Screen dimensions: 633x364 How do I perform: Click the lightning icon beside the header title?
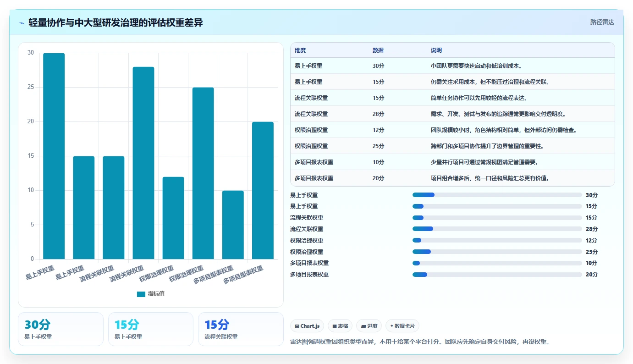click(x=22, y=22)
